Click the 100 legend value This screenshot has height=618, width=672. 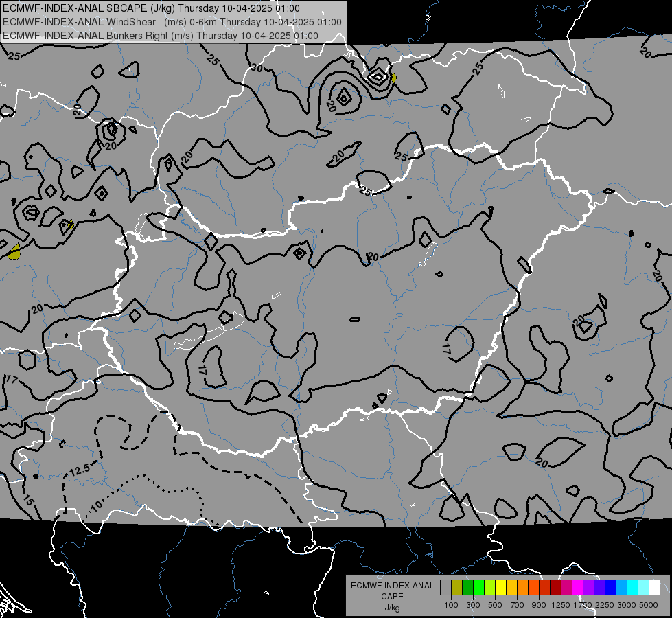pos(451,605)
